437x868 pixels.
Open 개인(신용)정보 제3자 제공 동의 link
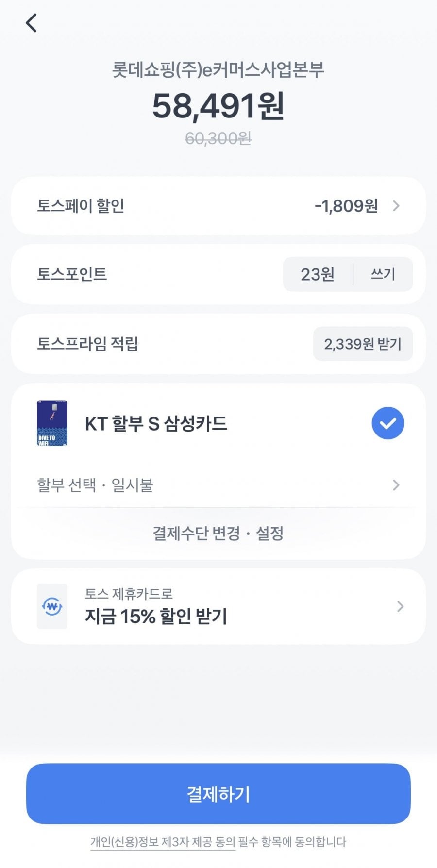pos(163,842)
